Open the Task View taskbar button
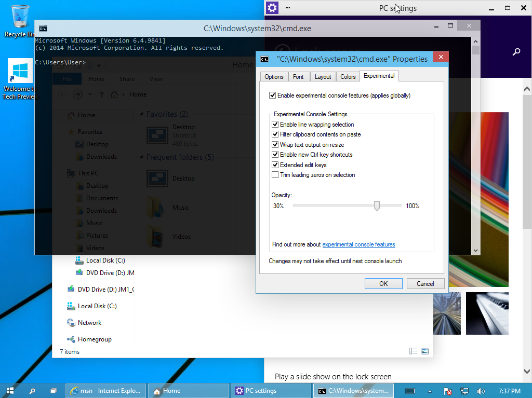Screen dimensions: 532x398 click(x=54, y=391)
